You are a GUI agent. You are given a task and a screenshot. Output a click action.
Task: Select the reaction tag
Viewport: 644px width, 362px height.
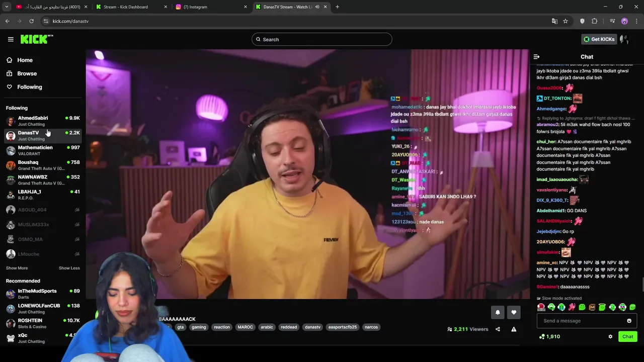(x=222, y=327)
